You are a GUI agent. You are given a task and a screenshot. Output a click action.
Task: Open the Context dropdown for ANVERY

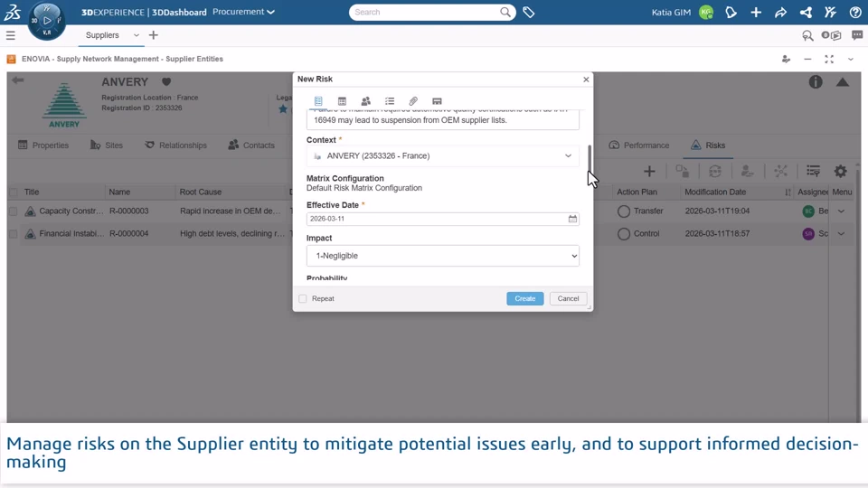(x=443, y=156)
